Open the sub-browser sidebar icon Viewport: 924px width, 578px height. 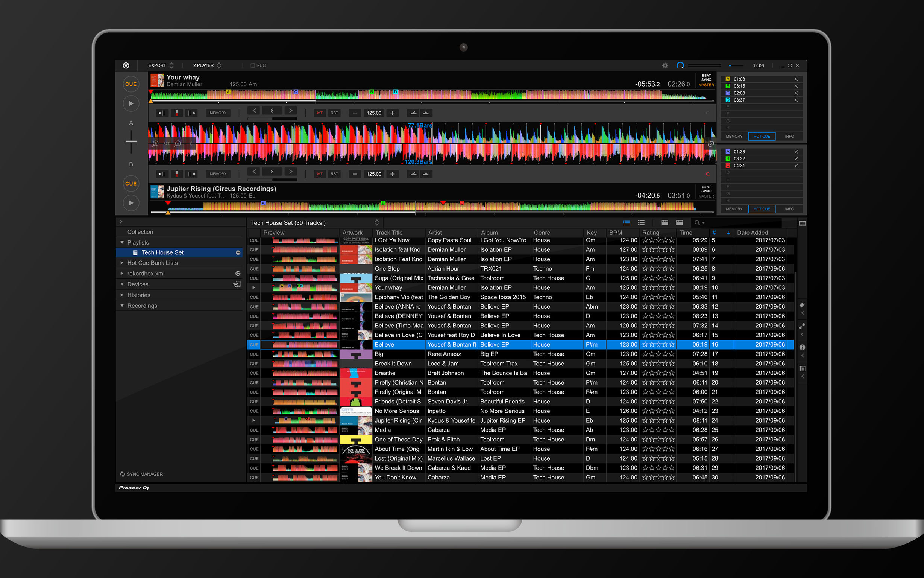[x=802, y=368]
